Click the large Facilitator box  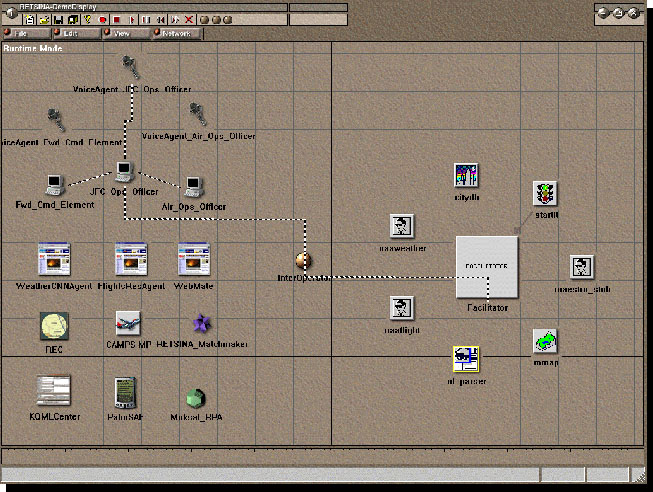[487, 267]
